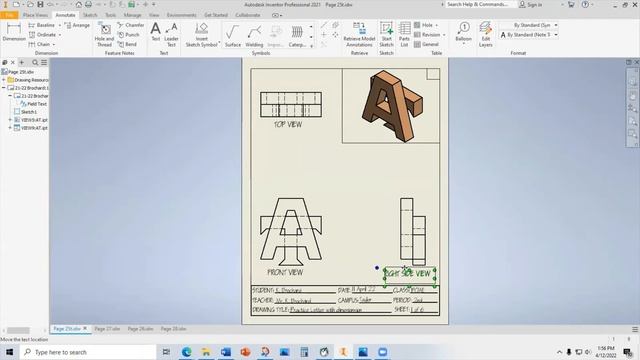Screen dimensions: 640x360
Task: Expand the Drawing Resources folder
Action: (4, 80)
